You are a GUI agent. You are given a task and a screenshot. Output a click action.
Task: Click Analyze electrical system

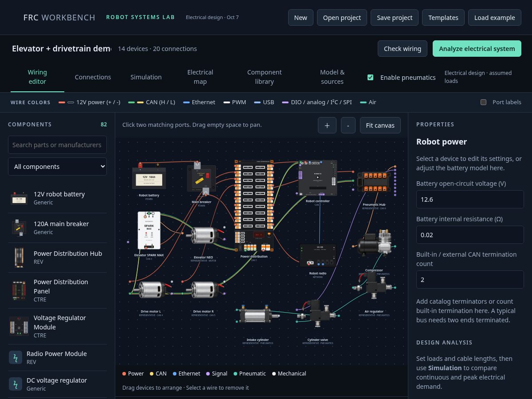click(477, 49)
